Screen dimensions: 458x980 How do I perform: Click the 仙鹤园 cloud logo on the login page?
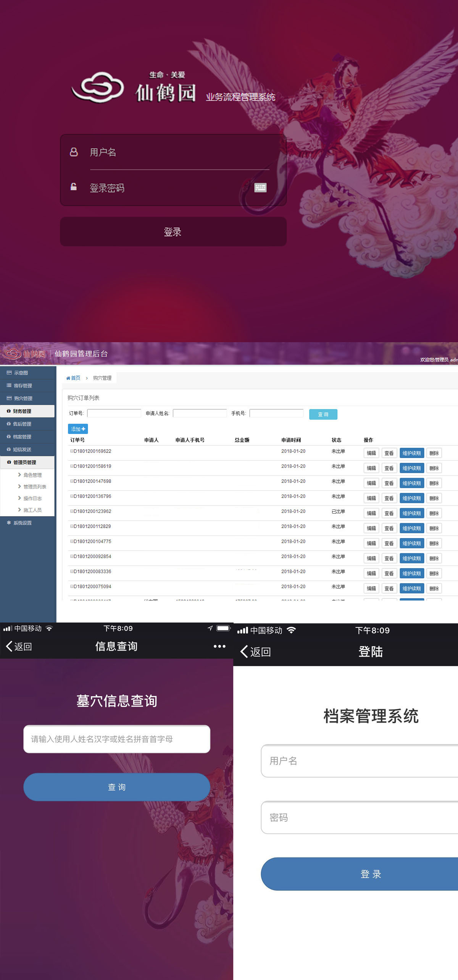pyautogui.click(x=98, y=87)
